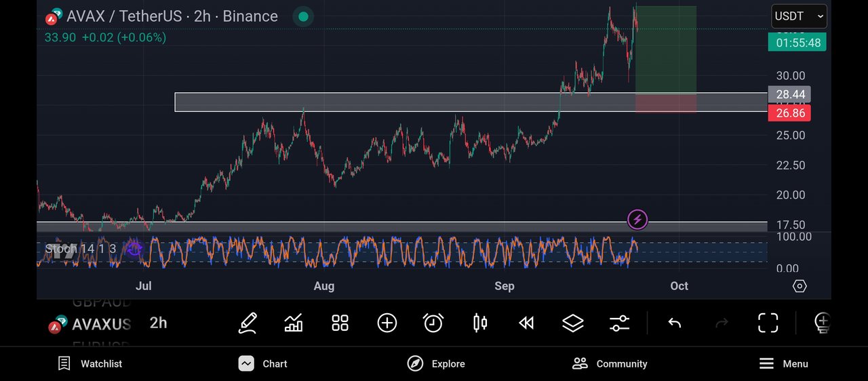
Task: Select the red stop-loss zone of position
Action: (x=666, y=104)
